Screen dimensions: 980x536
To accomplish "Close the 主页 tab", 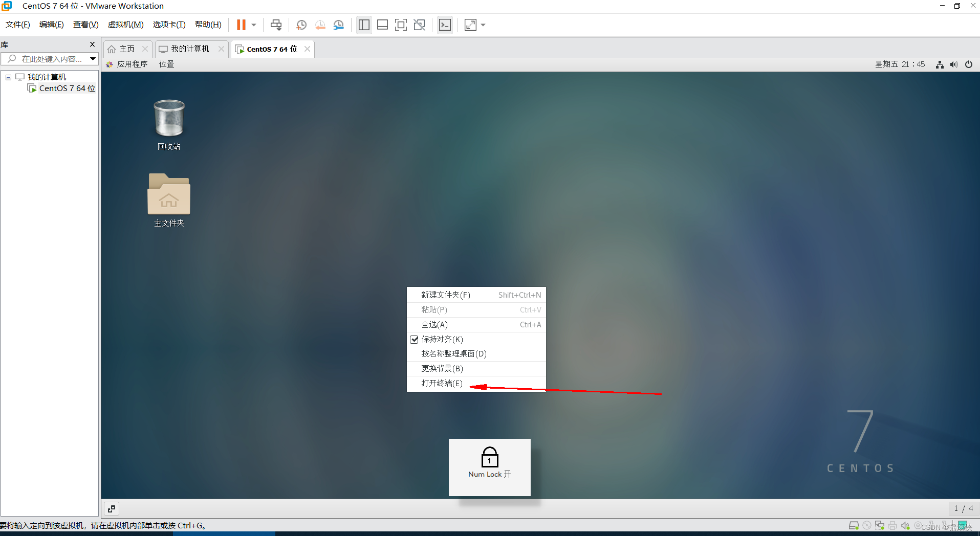I will 145,49.
